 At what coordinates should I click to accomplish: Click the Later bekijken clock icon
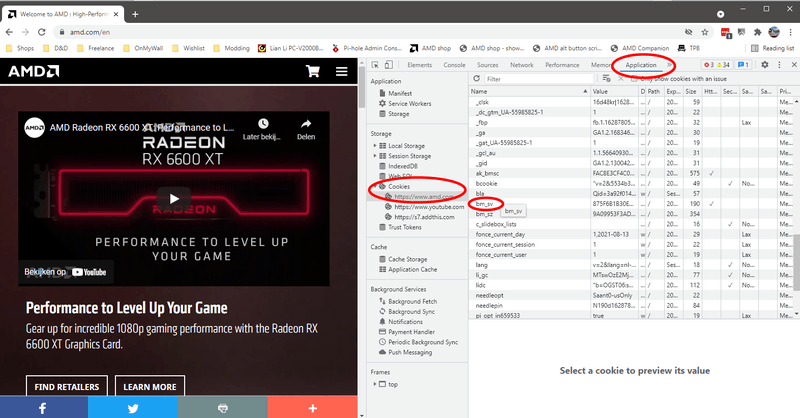click(263, 124)
